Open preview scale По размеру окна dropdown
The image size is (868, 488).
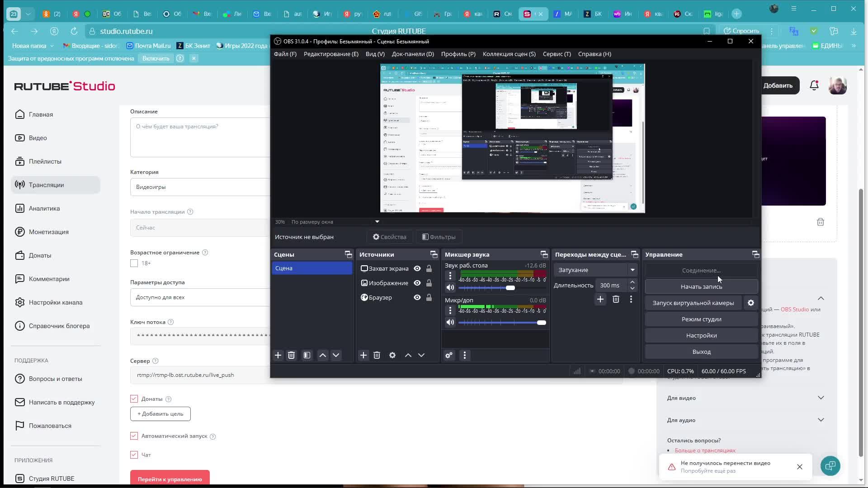tap(335, 222)
